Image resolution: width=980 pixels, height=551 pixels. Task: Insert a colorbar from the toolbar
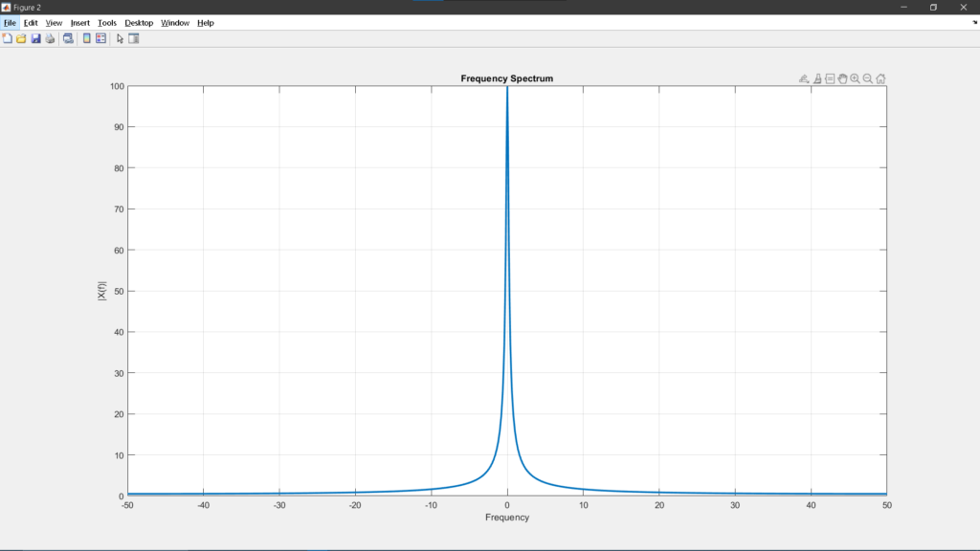(x=87, y=38)
